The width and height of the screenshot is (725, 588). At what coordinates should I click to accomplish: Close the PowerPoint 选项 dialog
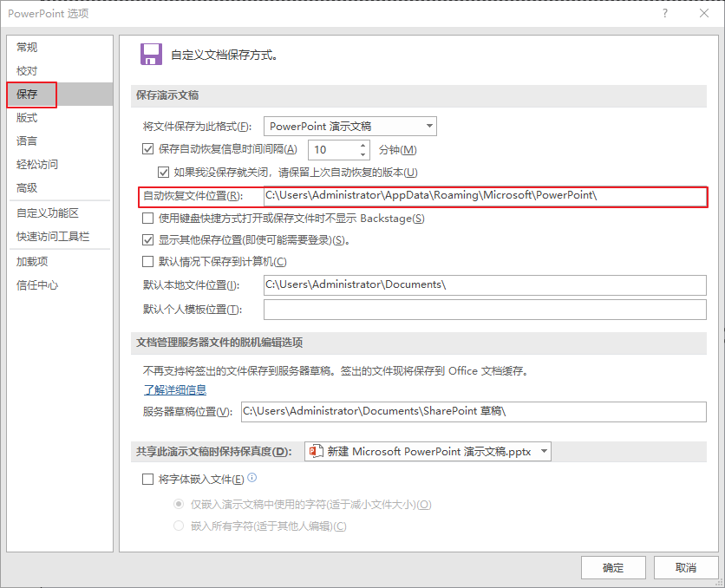(704, 13)
